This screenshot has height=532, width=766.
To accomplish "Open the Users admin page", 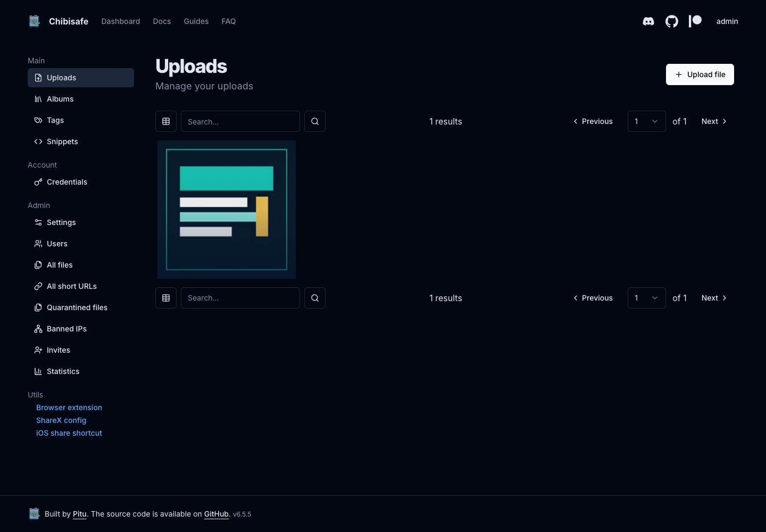I will coord(81,244).
